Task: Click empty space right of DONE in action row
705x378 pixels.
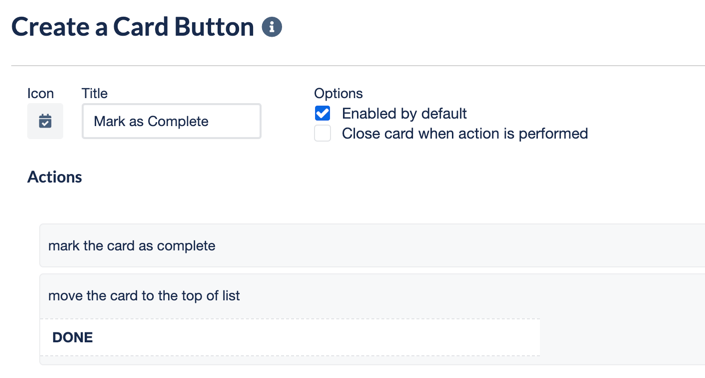Action: pyautogui.click(x=622, y=337)
